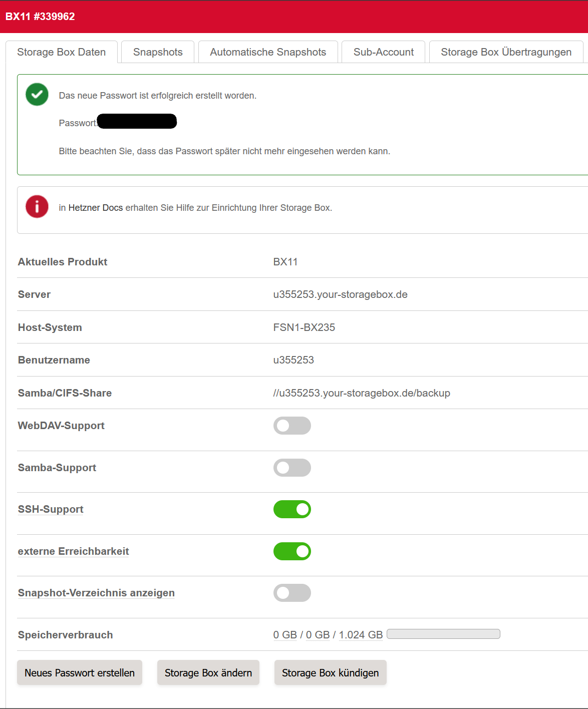The height and width of the screenshot is (709, 588).
Task: Click the green success checkmark icon
Action: click(x=37, y=94)
